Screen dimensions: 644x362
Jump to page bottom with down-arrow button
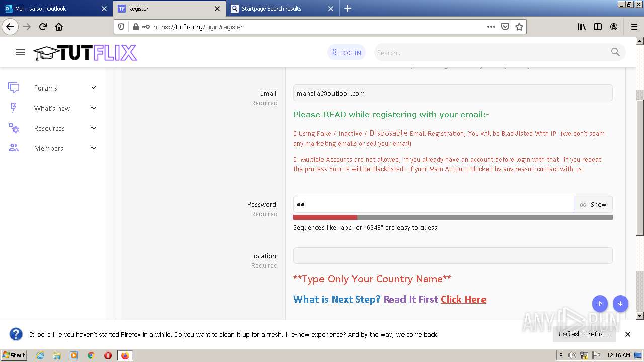pyautogui.click(x=620, y=304)
